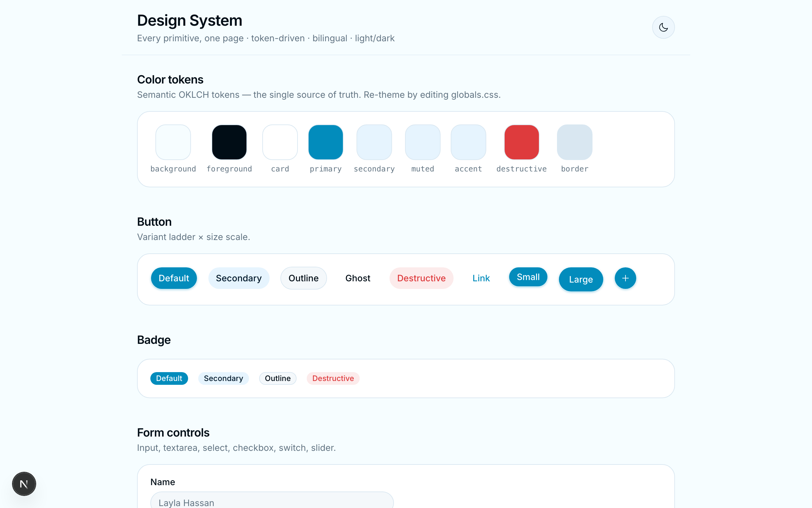Click the 'primary' token label
The image size is (812, 508).
click(x=325, y=169)
